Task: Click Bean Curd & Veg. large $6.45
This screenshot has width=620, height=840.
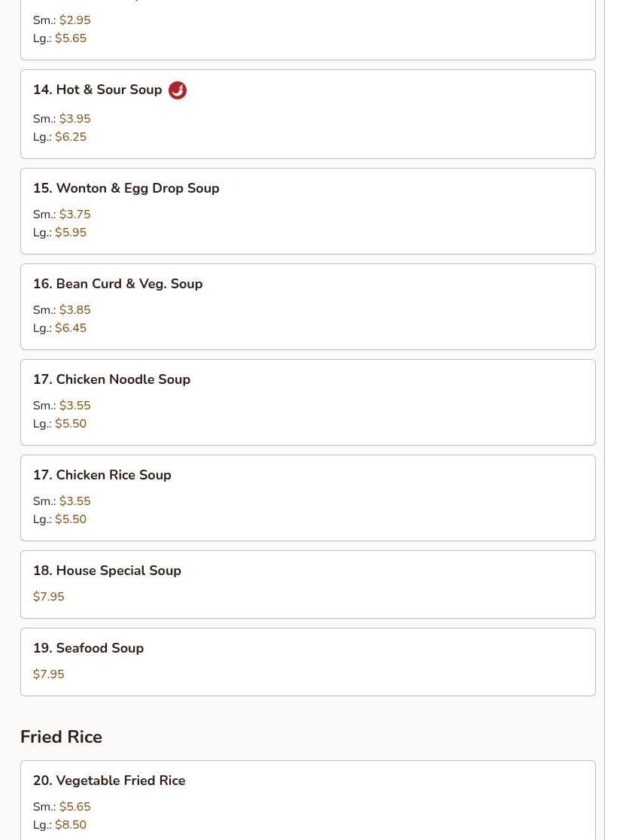Action: point(71,328)
